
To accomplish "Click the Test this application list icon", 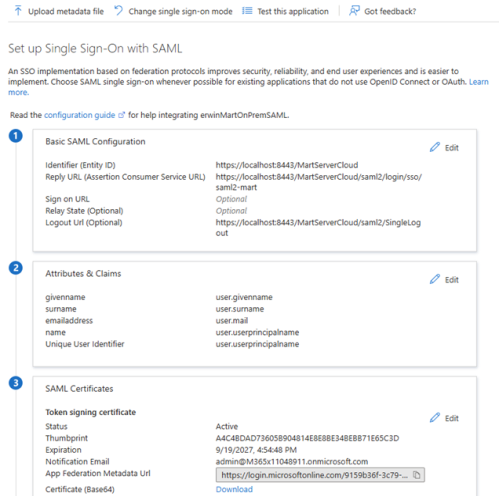I will click(247, 11).
